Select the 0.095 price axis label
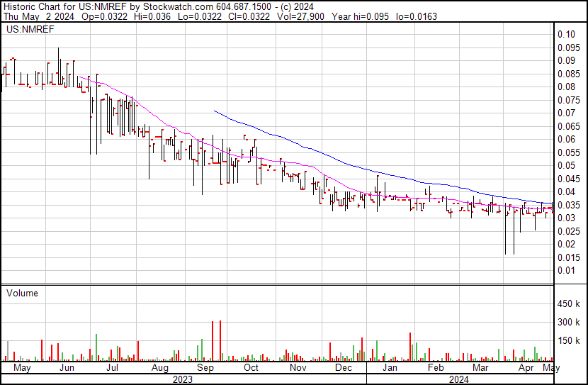Viewport: 588px width, 385px height. coord(569,48)
